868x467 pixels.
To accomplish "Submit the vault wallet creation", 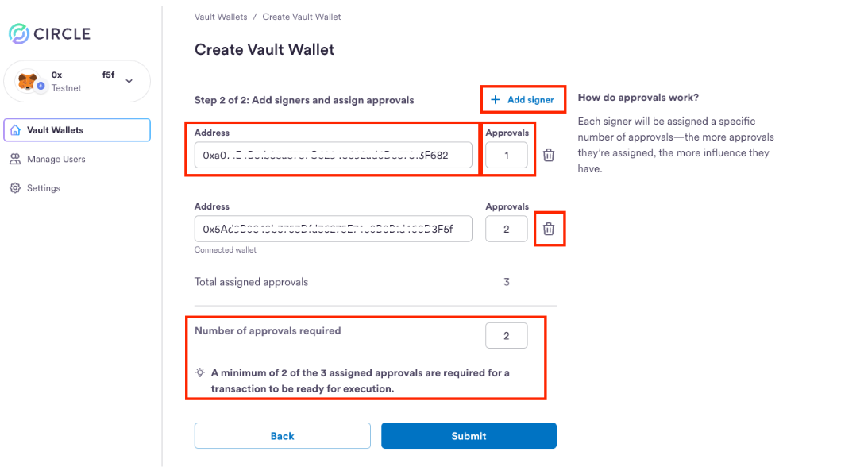I will [468, 435].
